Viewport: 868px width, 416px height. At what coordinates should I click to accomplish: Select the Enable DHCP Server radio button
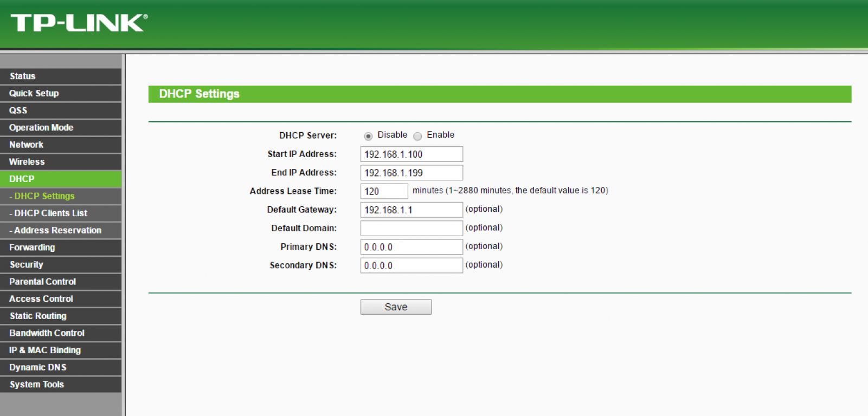417,136
